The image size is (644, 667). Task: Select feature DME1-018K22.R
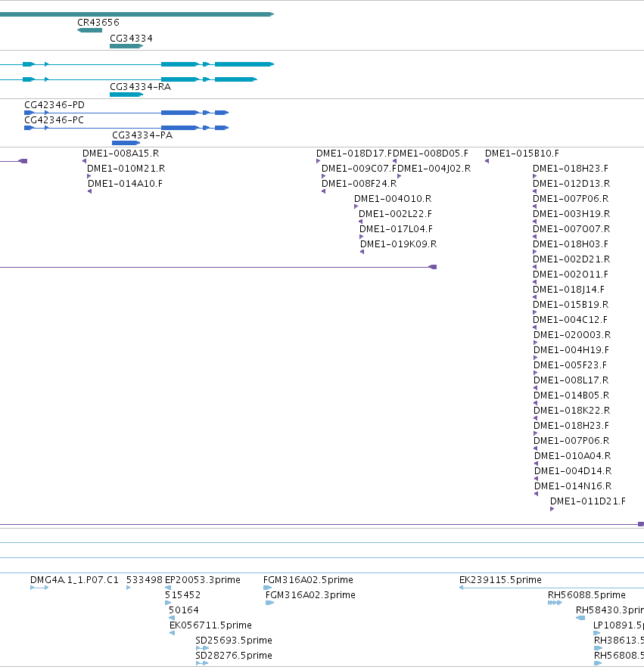[x=571, y=410]
